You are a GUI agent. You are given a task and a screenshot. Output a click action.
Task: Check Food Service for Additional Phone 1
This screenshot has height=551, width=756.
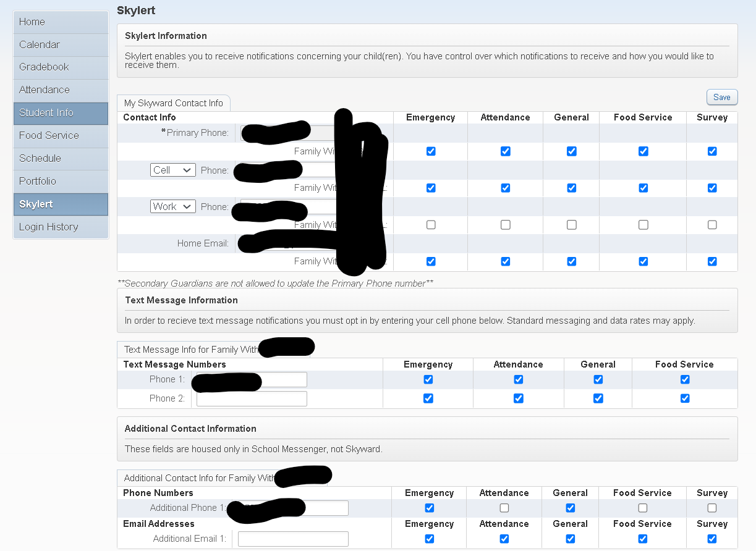coord(643,508)
